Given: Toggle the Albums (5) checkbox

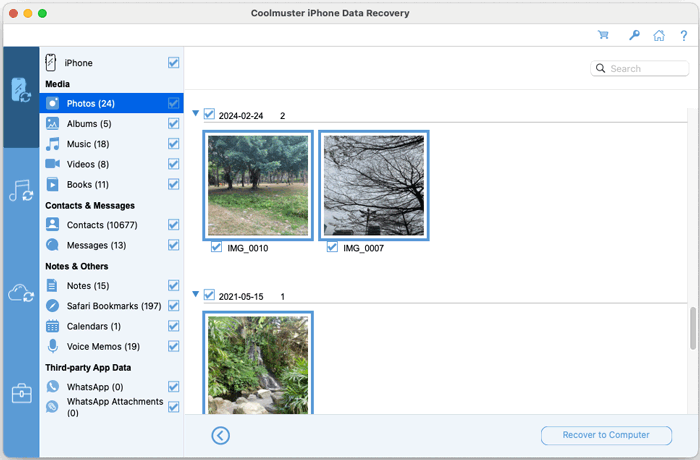Looking at the screenshot, I should 174,123.
